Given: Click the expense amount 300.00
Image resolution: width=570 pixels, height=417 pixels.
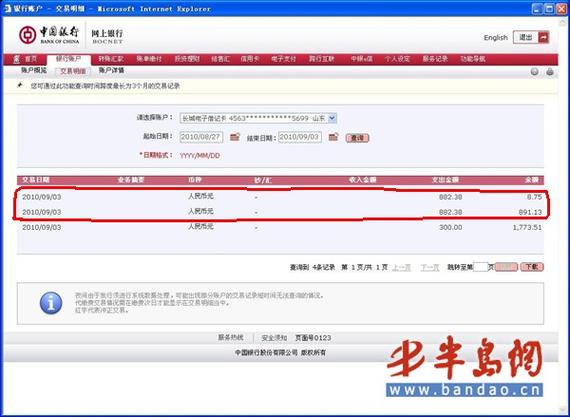Looking at the screenshot, I should coord(450,227).
